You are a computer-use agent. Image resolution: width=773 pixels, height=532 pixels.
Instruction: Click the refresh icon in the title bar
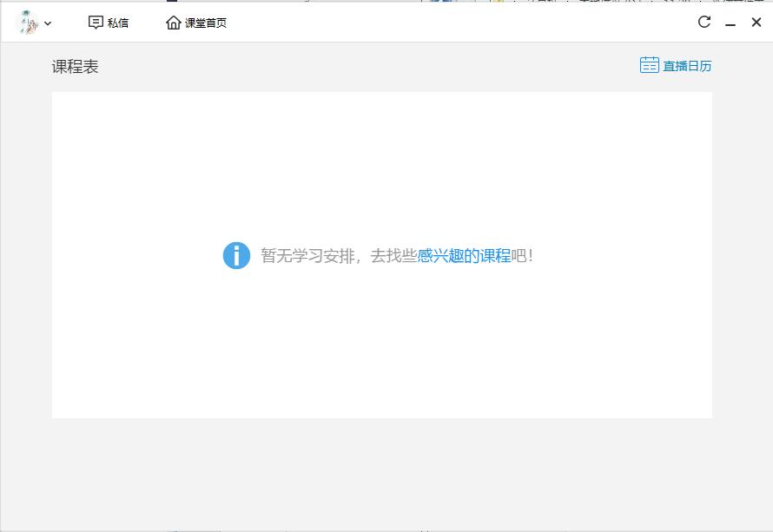pos(704,22)
